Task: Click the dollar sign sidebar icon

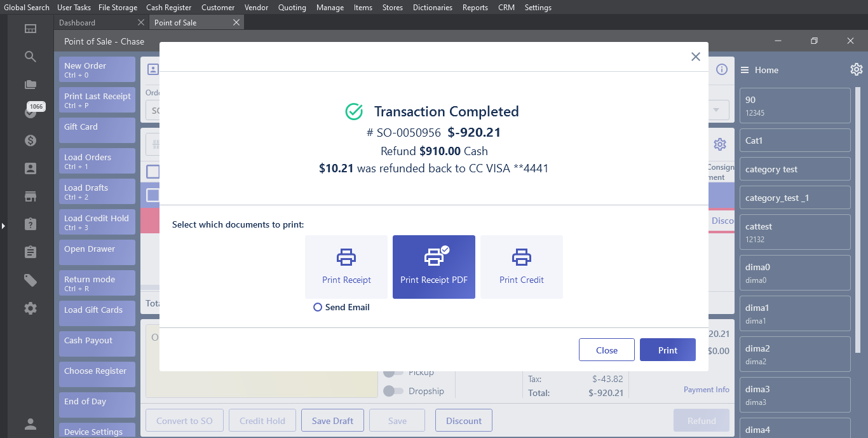Action: click(x=31, y=140)
